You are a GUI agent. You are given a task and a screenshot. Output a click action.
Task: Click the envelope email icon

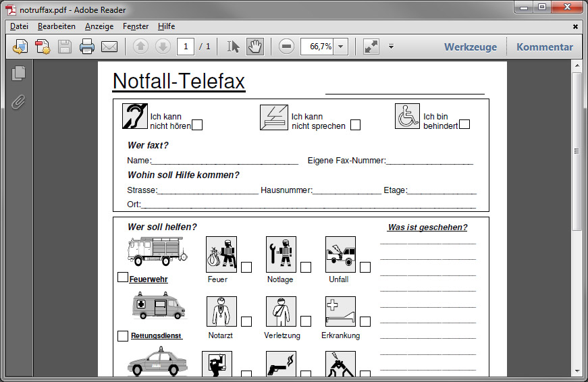tap(109, 47)
